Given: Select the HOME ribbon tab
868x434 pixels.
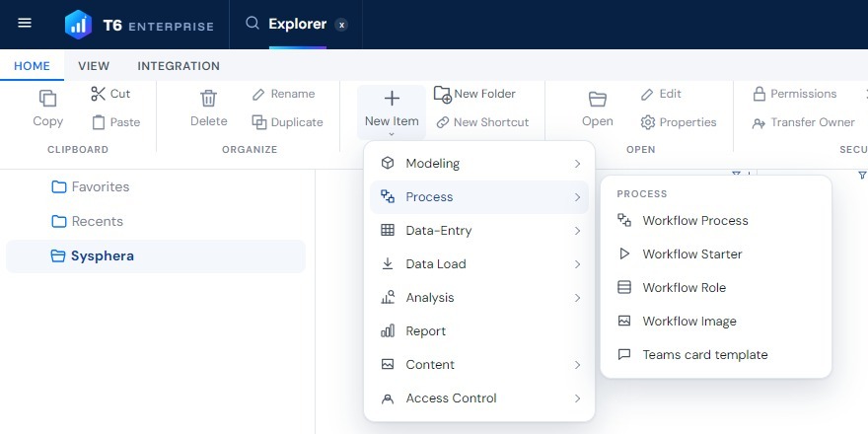Looking at the screenshot, I should [33, 66].
